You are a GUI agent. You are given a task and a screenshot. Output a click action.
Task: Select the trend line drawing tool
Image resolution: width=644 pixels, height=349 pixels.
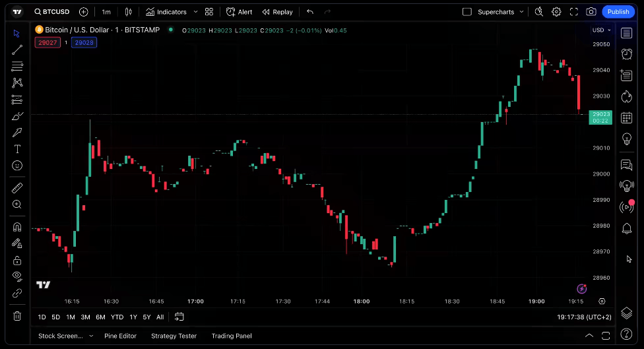click(x=17, y=49)
